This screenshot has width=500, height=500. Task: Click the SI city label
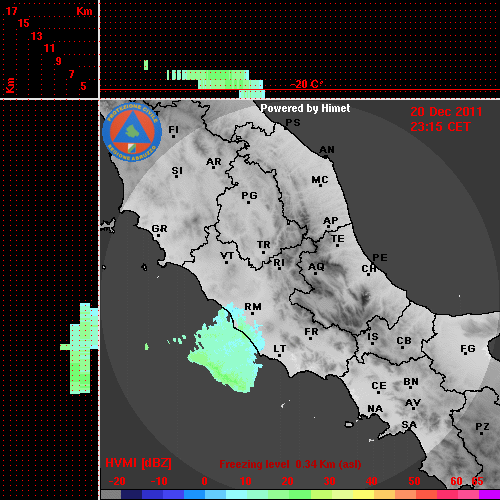(x=177, y=171)
